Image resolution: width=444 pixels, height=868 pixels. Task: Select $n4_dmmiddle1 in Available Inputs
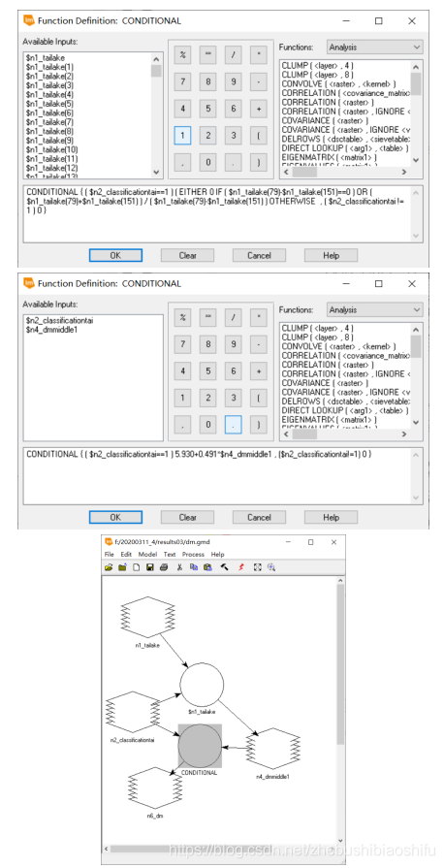pos(49,330)
